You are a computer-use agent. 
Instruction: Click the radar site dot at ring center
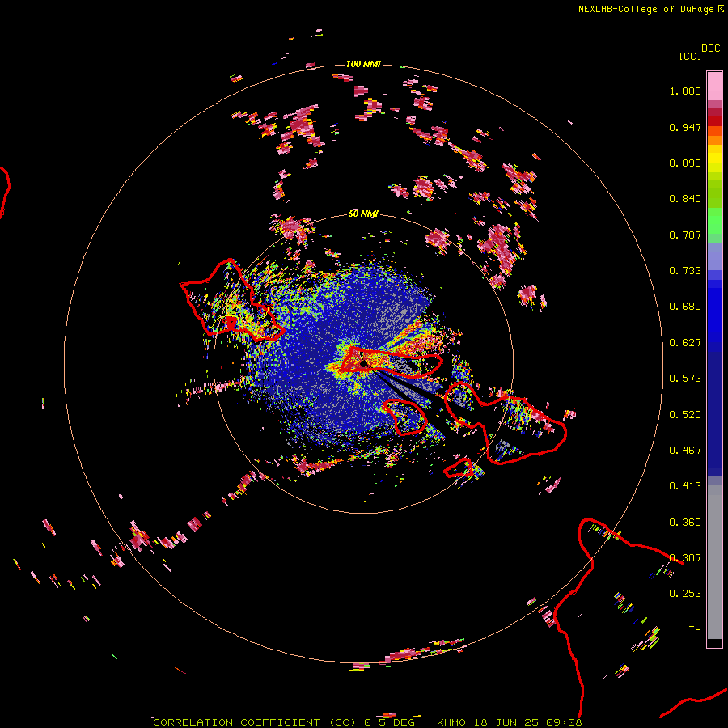(x=364, y=363)
